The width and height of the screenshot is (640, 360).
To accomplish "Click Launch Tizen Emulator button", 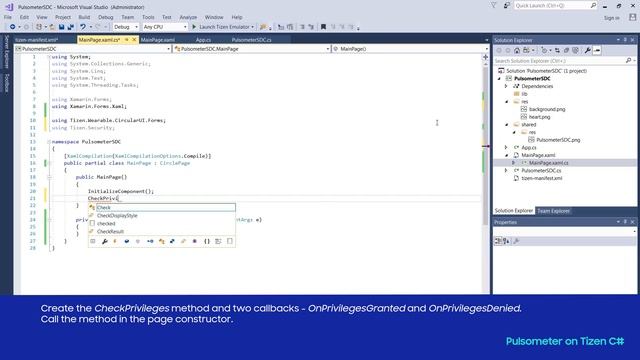I will tap(223, 27).
